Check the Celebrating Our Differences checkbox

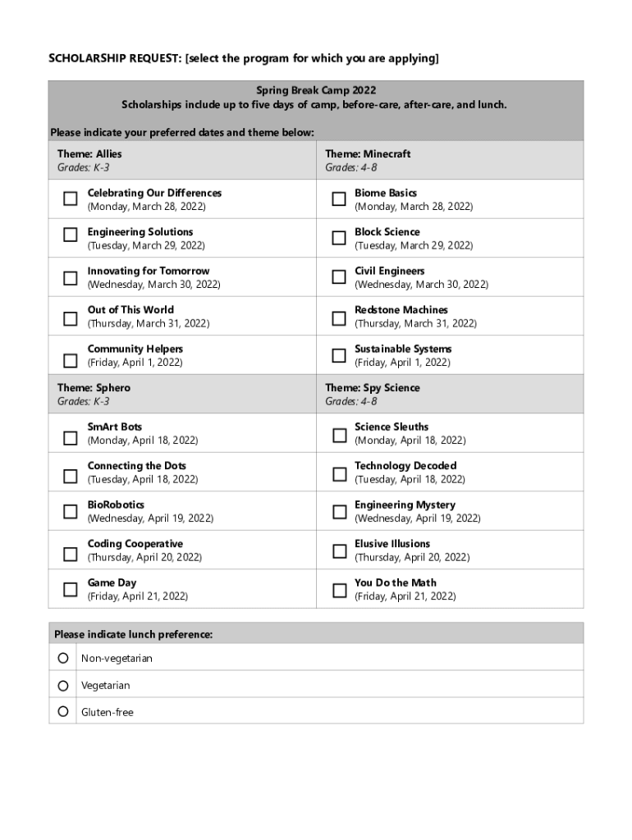71,199
